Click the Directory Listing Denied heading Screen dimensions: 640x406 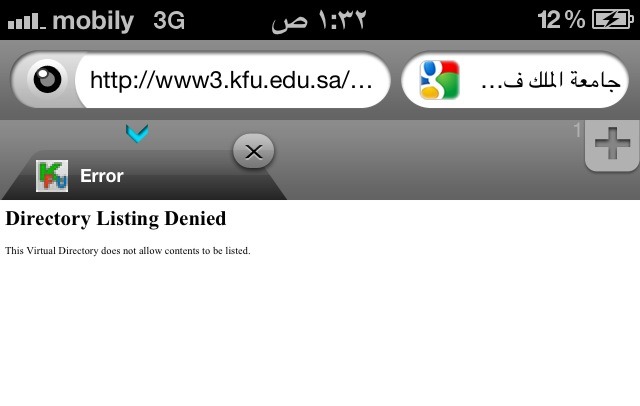tap(116, 219)
